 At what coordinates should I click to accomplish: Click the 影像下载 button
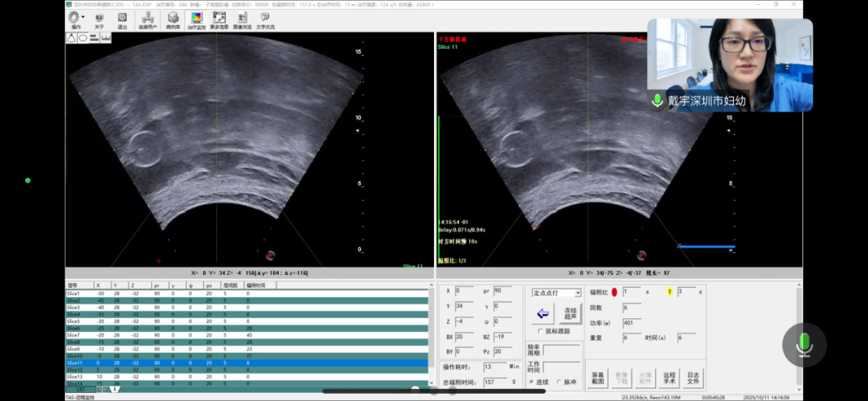click(621, 378)
